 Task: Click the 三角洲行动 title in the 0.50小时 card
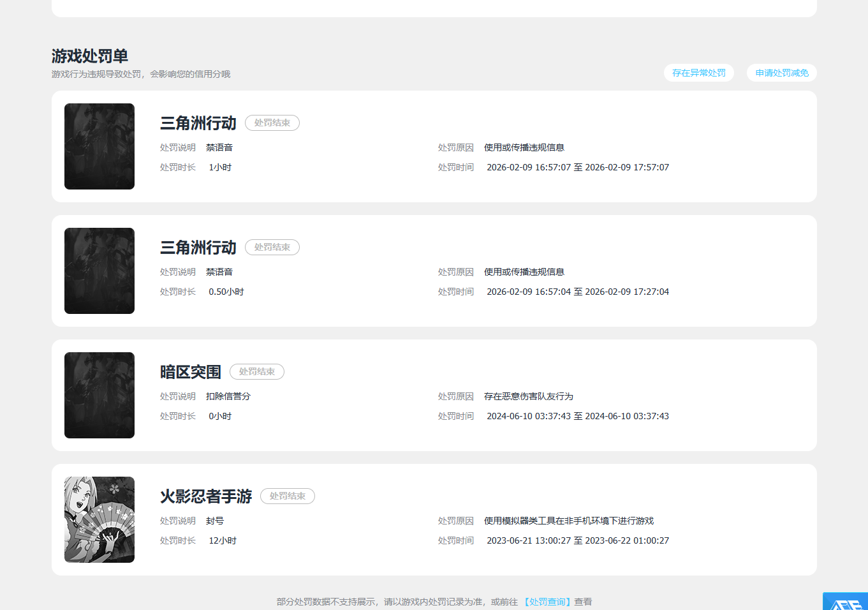coord(198,248)
